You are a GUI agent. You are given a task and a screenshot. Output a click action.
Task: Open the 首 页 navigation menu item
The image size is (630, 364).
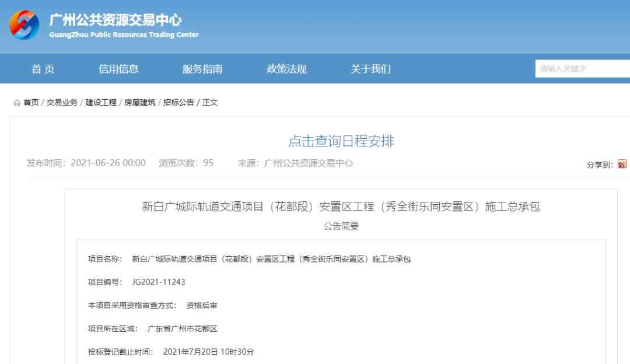[43, 69]
